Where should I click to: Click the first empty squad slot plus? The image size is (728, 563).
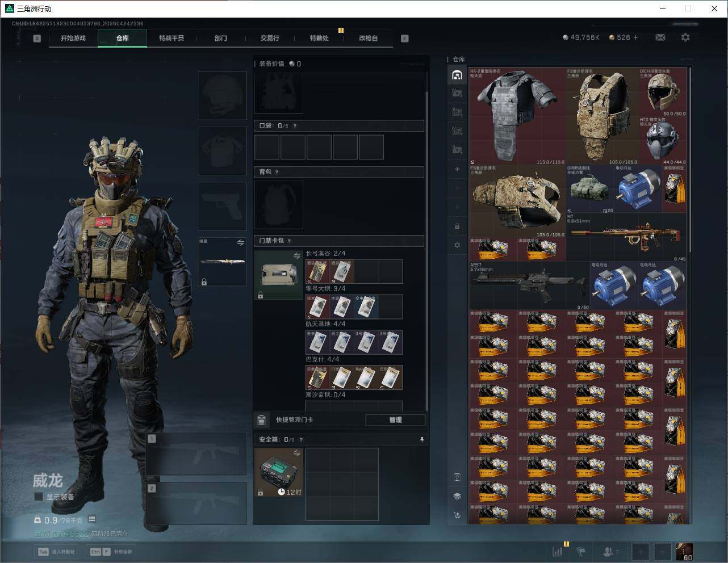pos(641,551)
